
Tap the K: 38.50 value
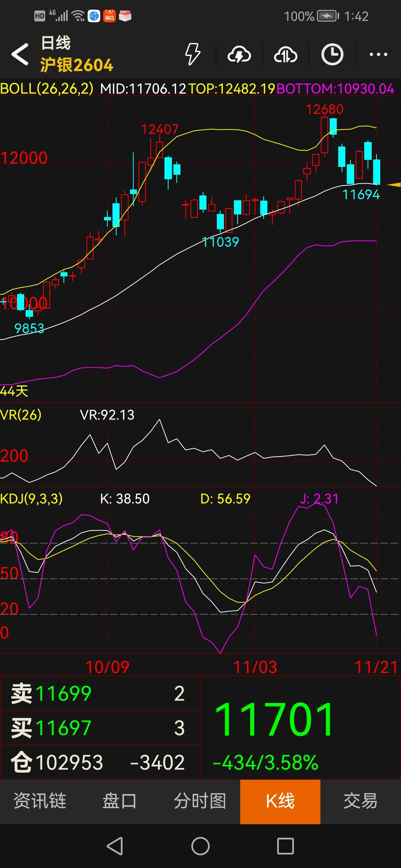tap(125, 499)
